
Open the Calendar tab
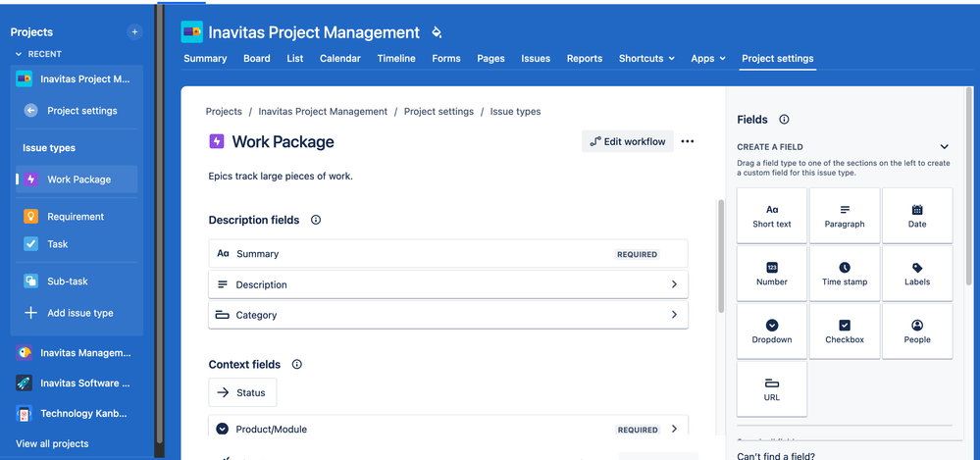(340, 58)
